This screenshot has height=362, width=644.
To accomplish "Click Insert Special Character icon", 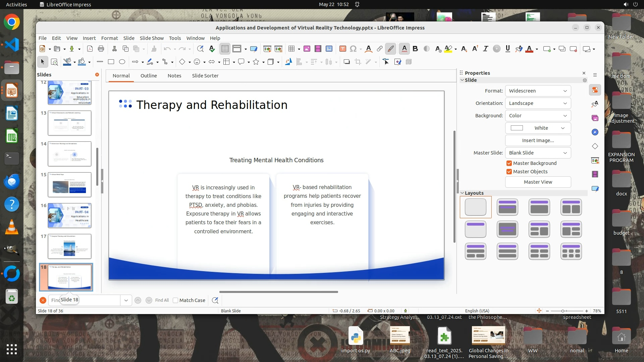I will coord(353,49).
